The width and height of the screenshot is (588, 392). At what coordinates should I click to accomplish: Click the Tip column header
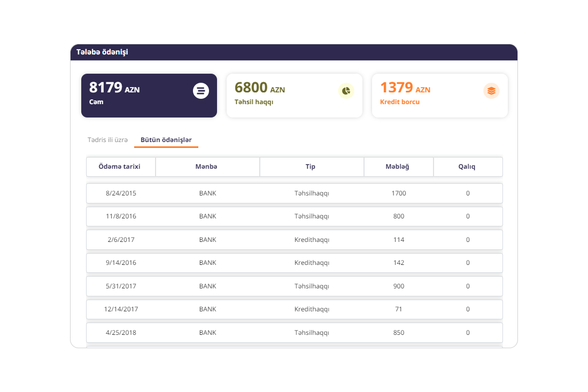pos(311,167)
